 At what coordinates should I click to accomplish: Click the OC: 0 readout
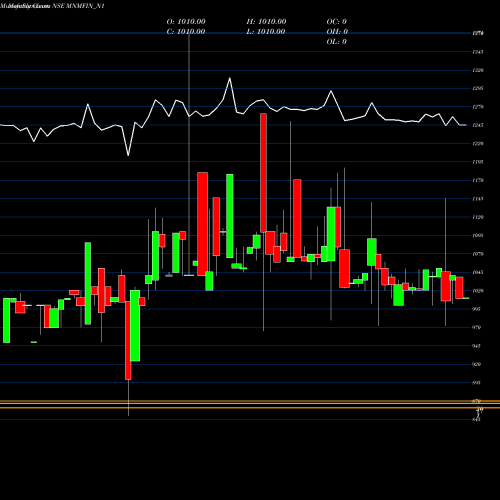337,22
